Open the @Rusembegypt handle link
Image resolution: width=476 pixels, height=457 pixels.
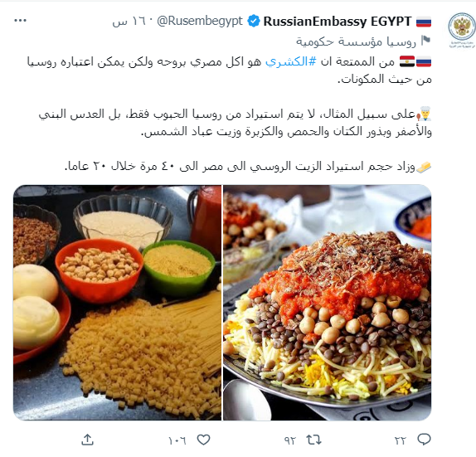[200, 22]
